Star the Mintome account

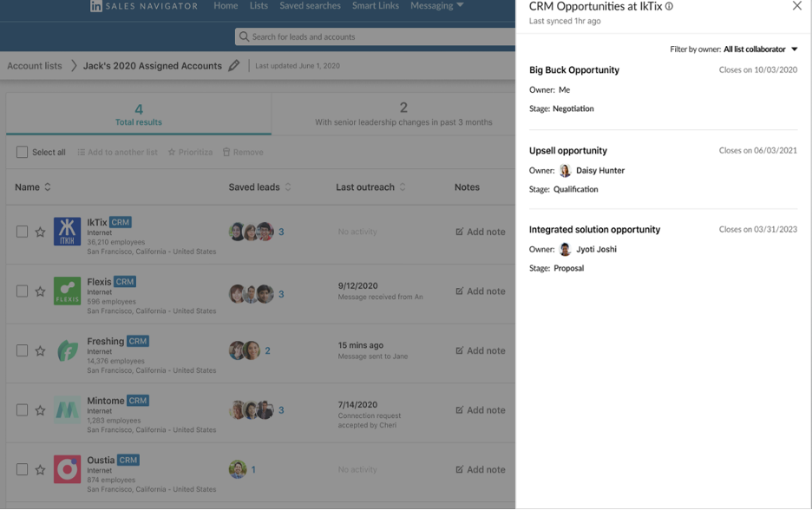40,410
